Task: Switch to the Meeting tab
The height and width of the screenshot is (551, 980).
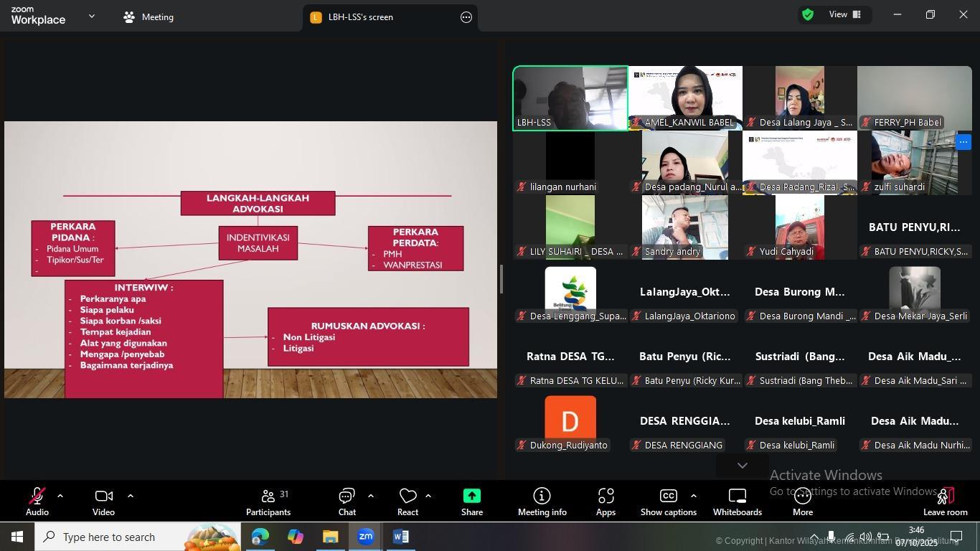Action: [x=149, y=17]
